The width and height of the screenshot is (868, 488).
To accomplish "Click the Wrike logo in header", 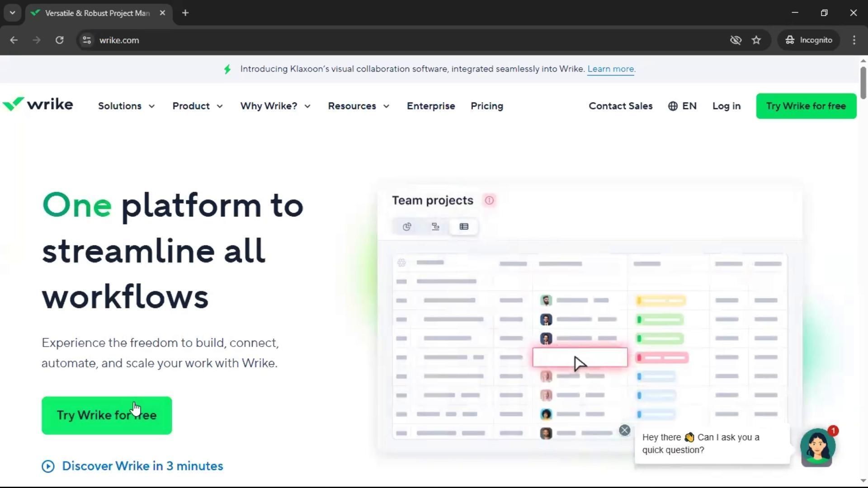I will click(38, 105).
